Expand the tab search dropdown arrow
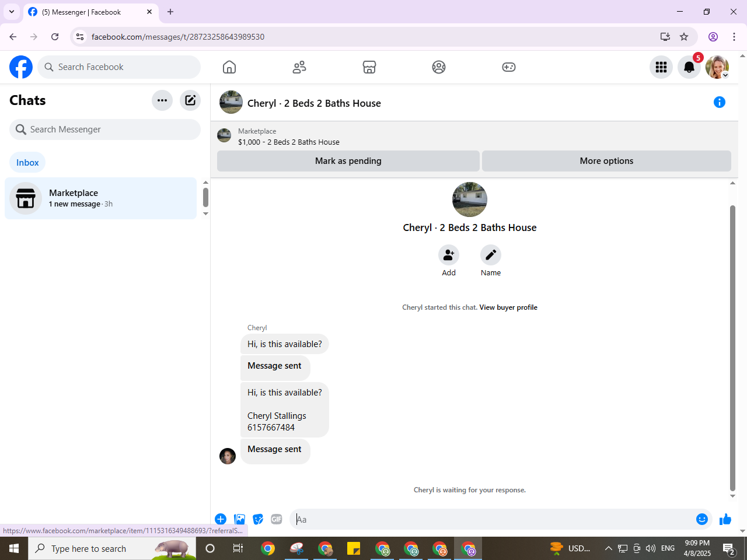 point(12,12)
